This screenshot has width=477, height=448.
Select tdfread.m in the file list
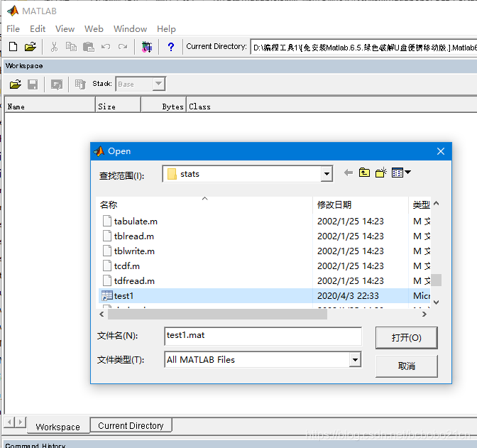tap(134, 281)
